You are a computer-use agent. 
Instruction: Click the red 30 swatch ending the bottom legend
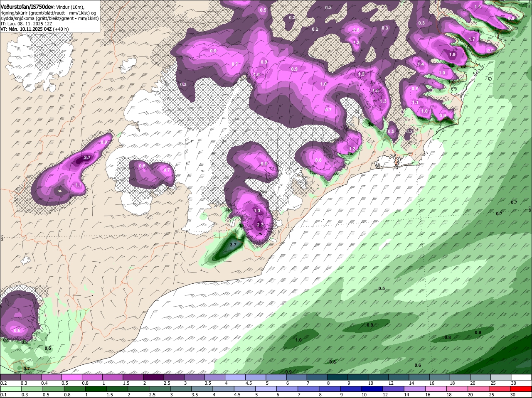coord(521,389)
